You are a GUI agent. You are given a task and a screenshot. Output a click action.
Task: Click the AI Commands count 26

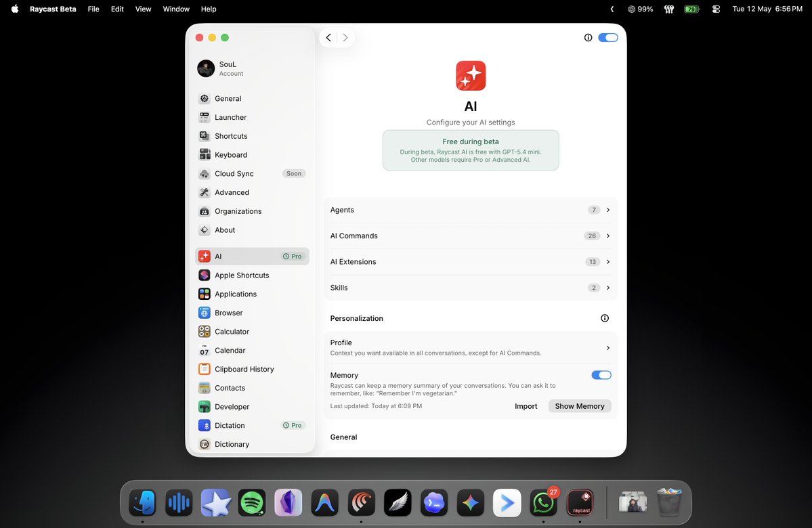point(592,236)
